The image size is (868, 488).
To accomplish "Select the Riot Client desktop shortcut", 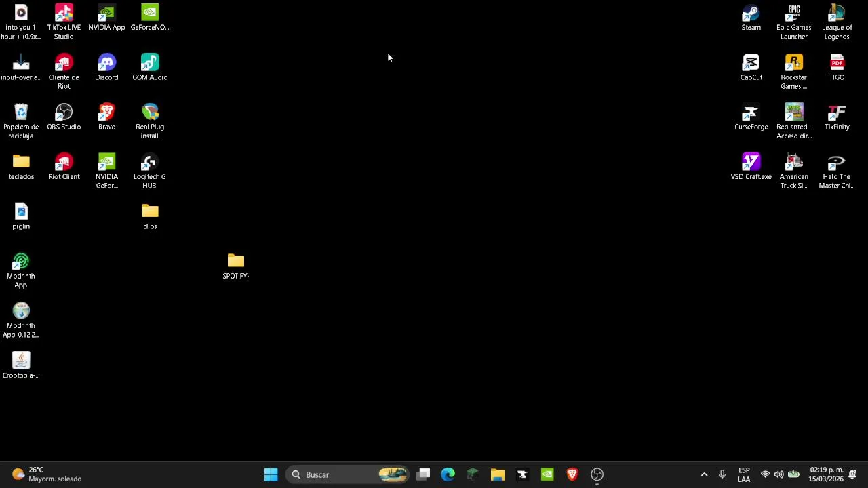I will (x=64, y=167).
